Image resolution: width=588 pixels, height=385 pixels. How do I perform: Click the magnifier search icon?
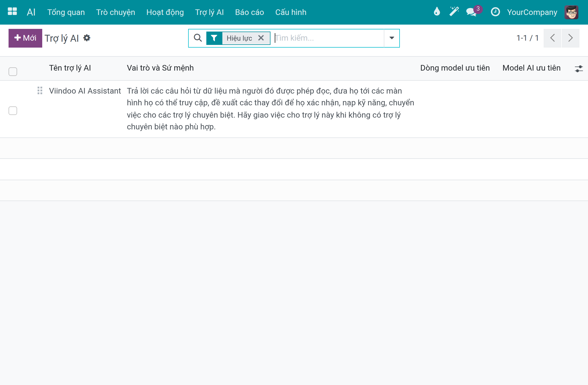pyautogui.click(x=198, y=38)
